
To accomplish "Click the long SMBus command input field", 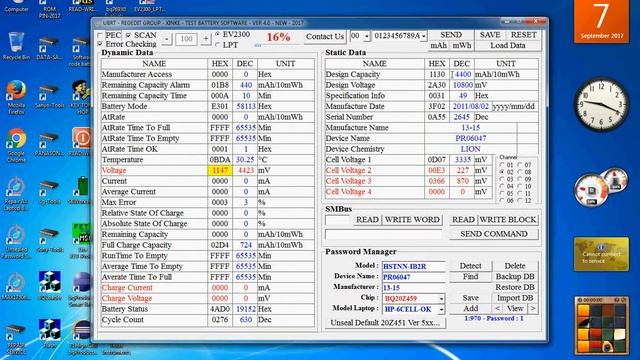I will (x=384, y=234).
